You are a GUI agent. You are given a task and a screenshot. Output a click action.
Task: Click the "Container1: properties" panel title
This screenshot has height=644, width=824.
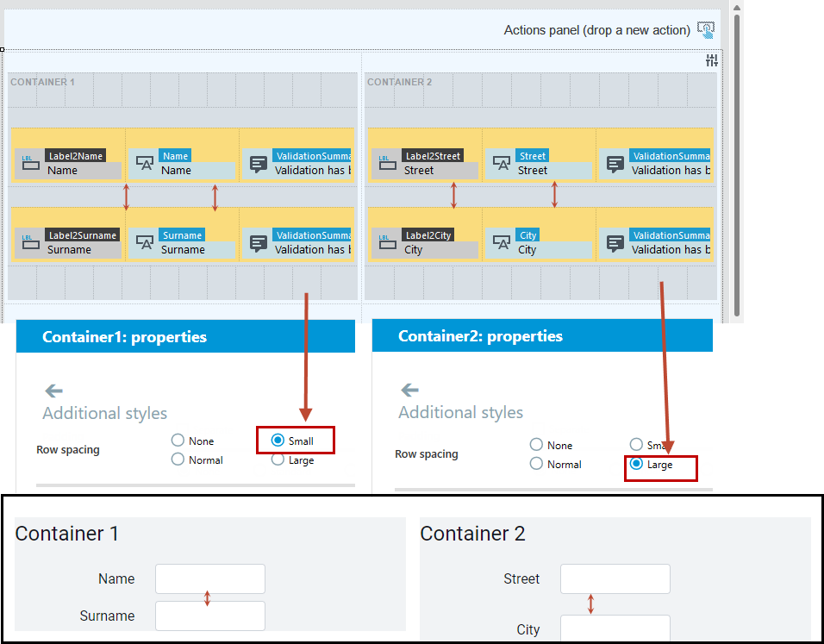point(124,337)
